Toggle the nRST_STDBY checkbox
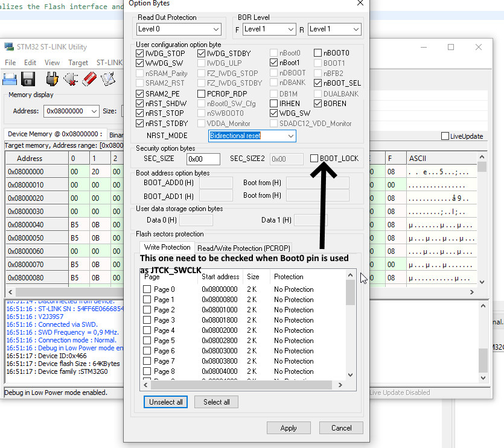Screen dimensions: 504x448 coord(139,124)
